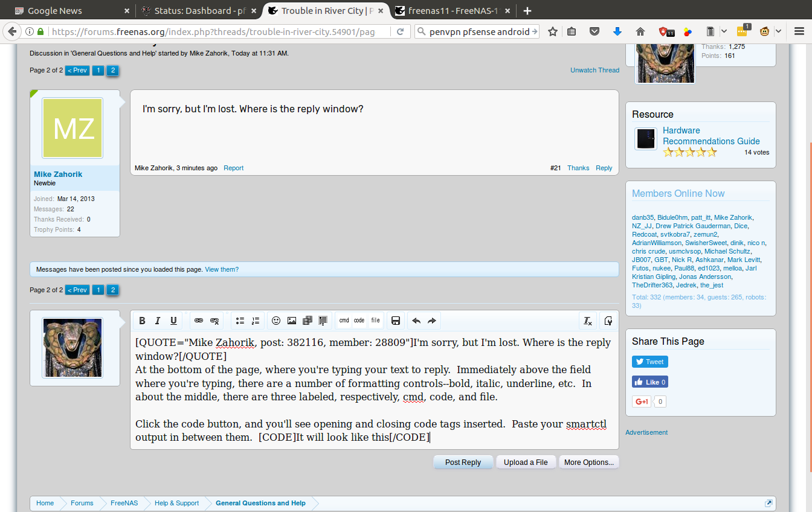Image resolution: width=812 pixels, height=512 pixels.
Task: Open the bookmarks list icon in Firefox
Action: tap(571, 31)
